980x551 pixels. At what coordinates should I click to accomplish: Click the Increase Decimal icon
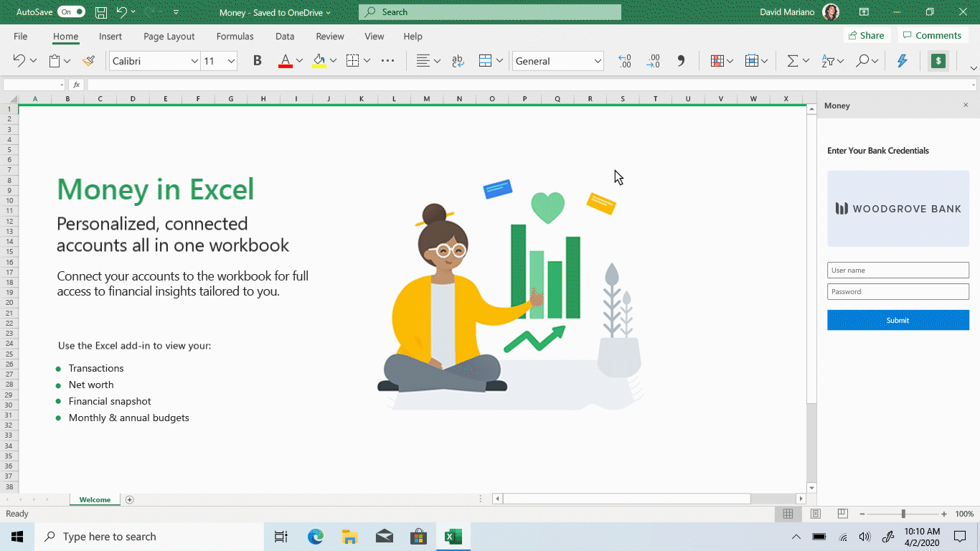(624, 61)
